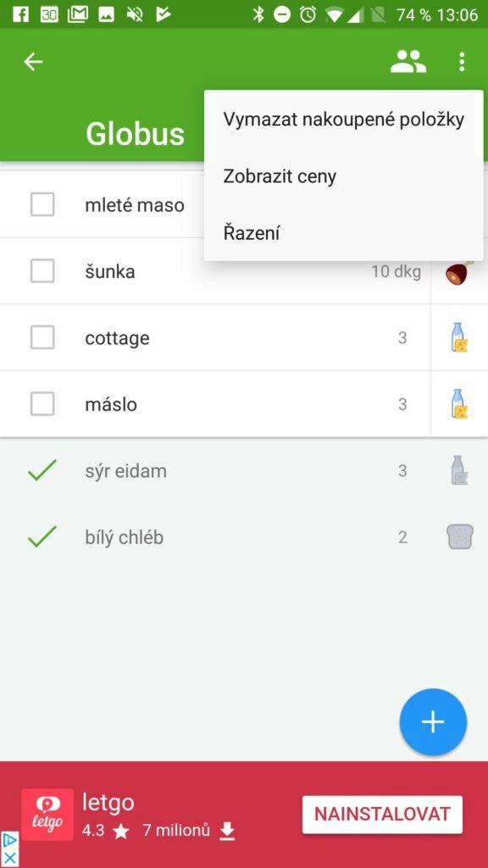Close the ad with X icon
The image size is (488, 868).
[x=10, y=859]
